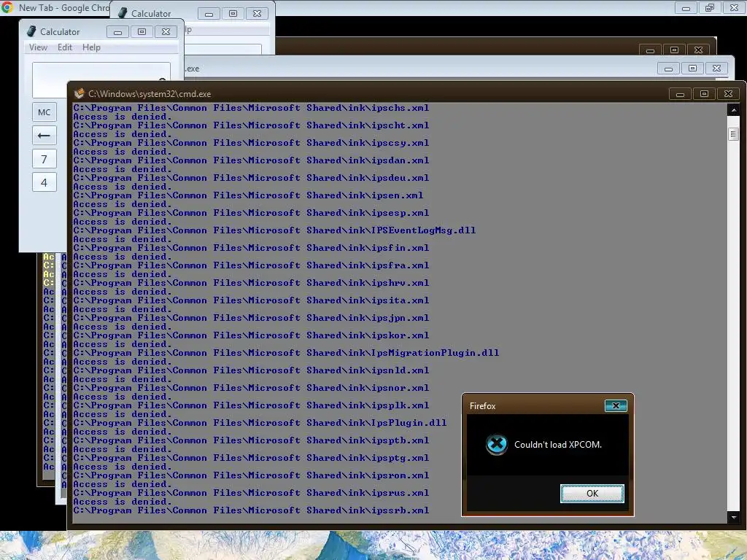Maximize the rearmost dark-titled cmd window
This screenshot has width=747, height=560.
coord(674,50)
